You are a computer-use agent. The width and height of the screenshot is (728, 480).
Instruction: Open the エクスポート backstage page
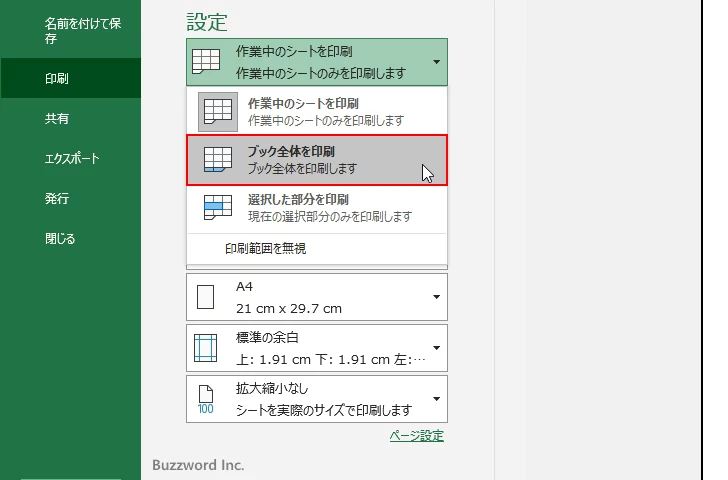click(71, 158)
